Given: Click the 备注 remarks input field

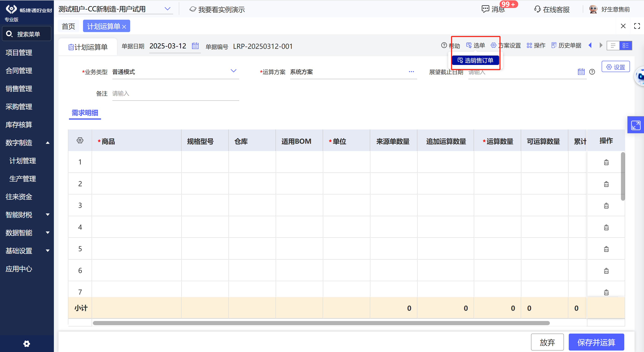Looking at the screenshot, I should [x=175, y=94].
